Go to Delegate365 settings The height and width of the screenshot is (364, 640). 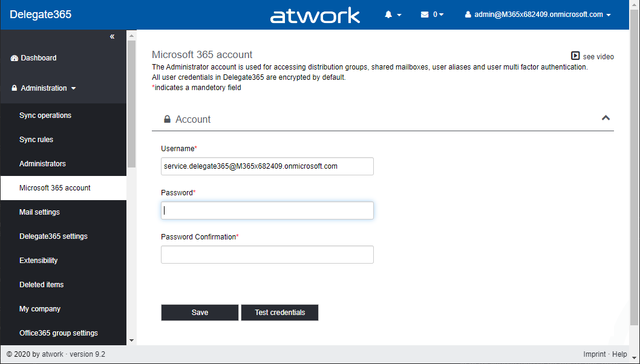pyautogui.click(x=53, y=236)
